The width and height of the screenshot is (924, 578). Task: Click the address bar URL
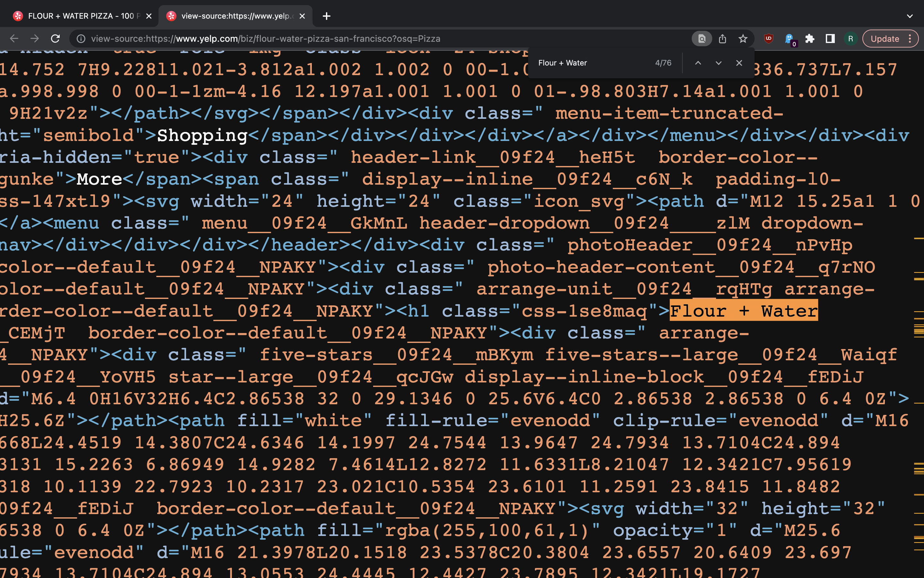(x=266, y=39)
